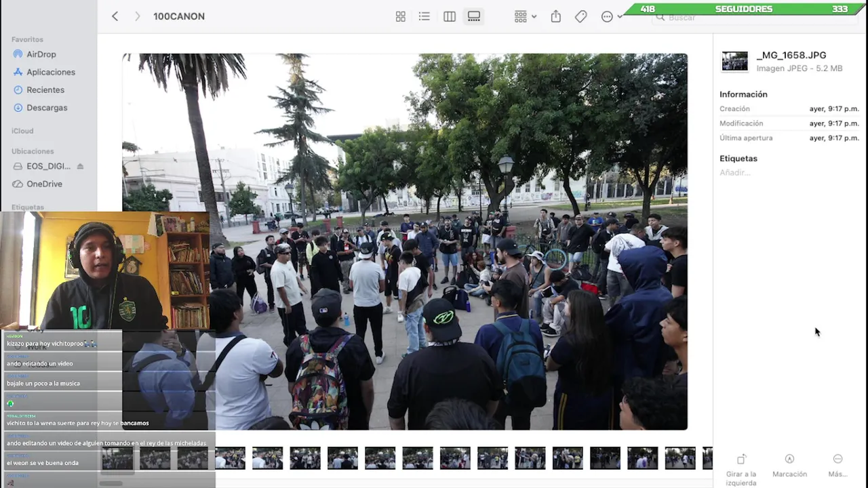Viewport: 868px width, 488px height.
Task: Open Aplicaciones in the sidebar
Action: click(51, 72)
